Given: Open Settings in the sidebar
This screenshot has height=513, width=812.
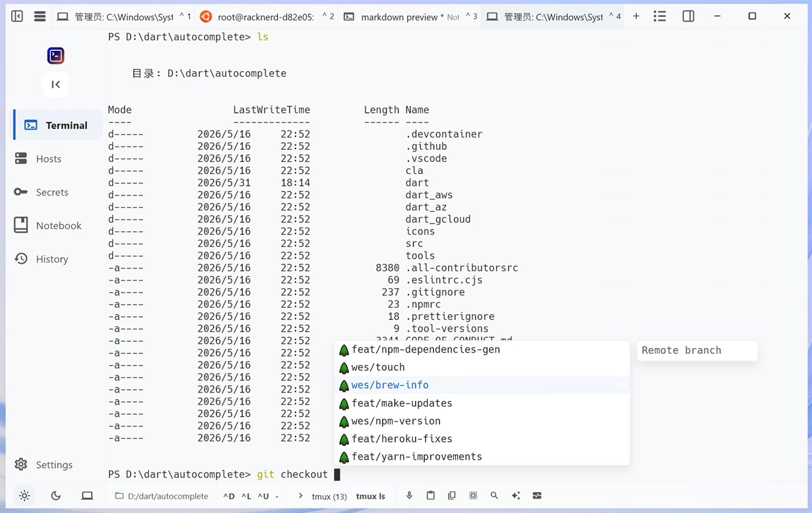Looking at the screenshot, I should (54, 465).
